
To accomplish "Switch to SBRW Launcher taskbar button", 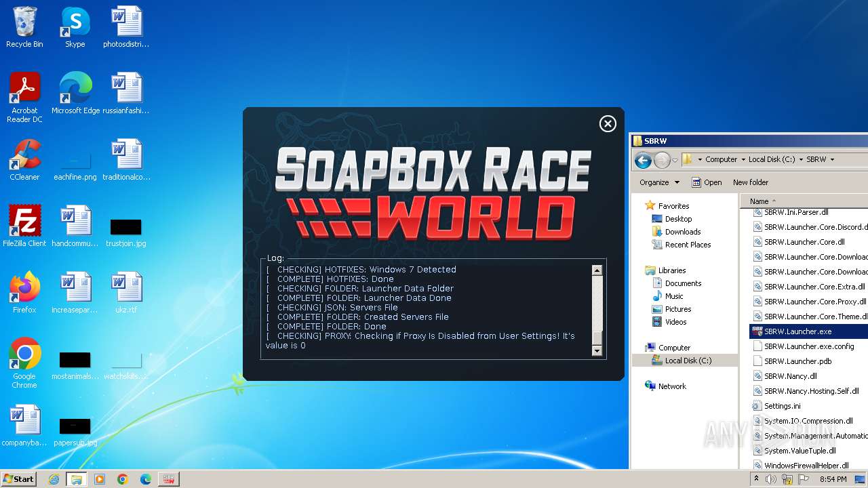I will (x=168, y=479).
